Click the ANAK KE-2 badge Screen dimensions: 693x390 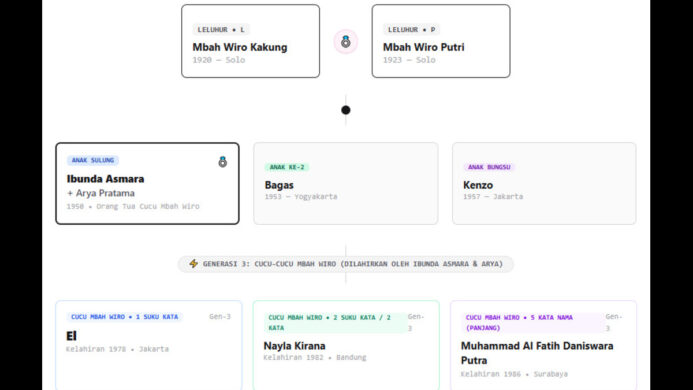point(287,167)
